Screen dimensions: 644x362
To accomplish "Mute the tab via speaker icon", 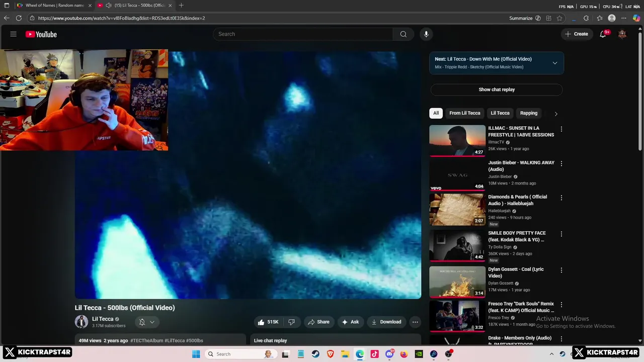I will [109, 6].
